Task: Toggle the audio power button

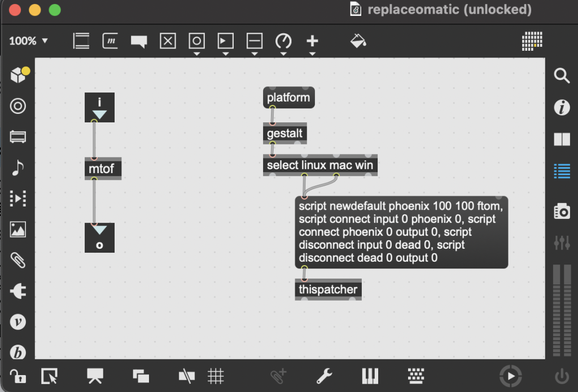Action: point(562,376)
